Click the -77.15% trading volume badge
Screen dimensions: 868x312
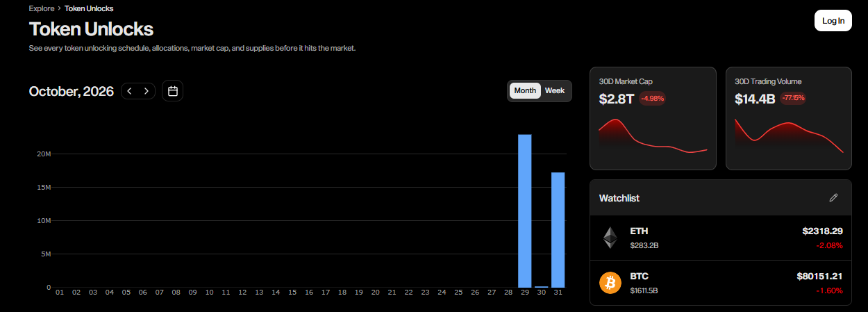click(x=793, y=99)
